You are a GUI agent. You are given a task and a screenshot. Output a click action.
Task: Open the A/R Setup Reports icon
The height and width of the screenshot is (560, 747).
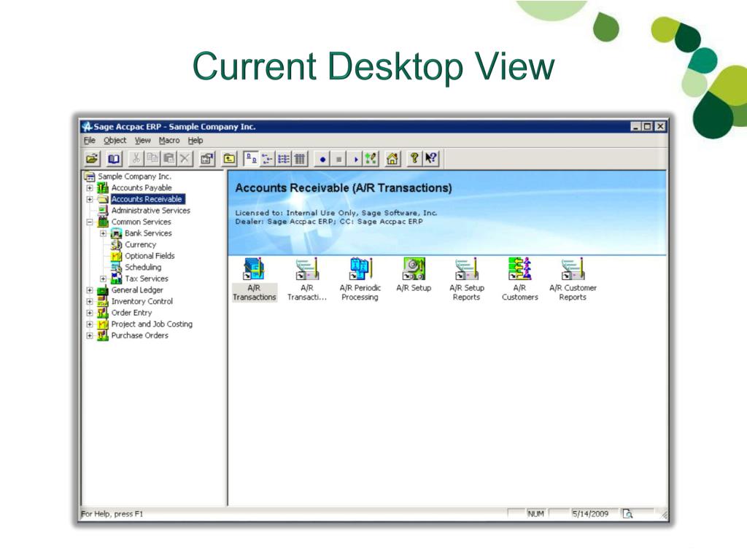click(466, 279)
